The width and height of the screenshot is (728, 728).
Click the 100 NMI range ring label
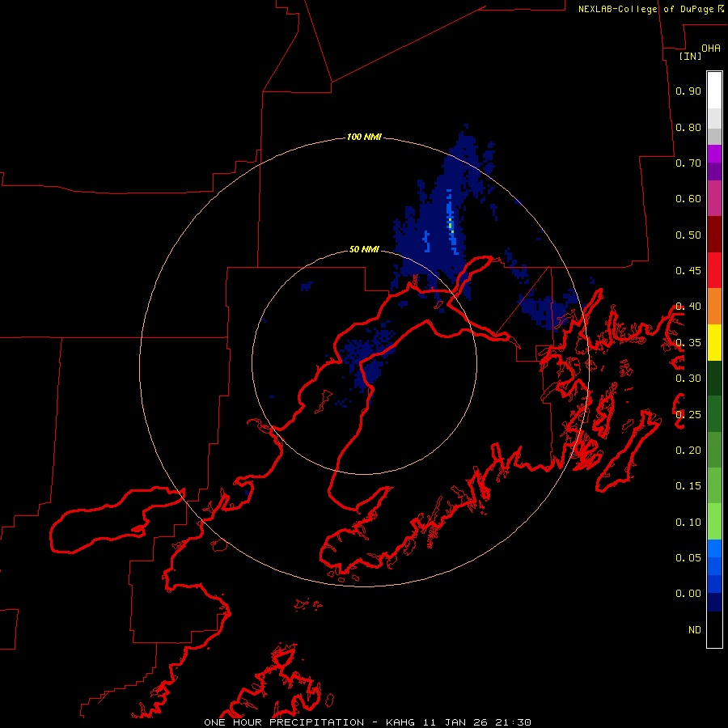(x=364, y=137)
